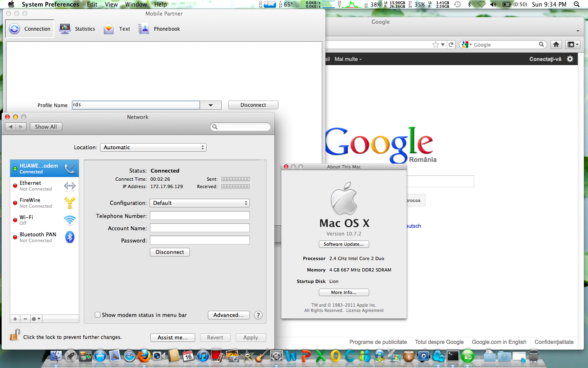
Task: Select the HUAWEI modem service in Network list
Action: 45,168
